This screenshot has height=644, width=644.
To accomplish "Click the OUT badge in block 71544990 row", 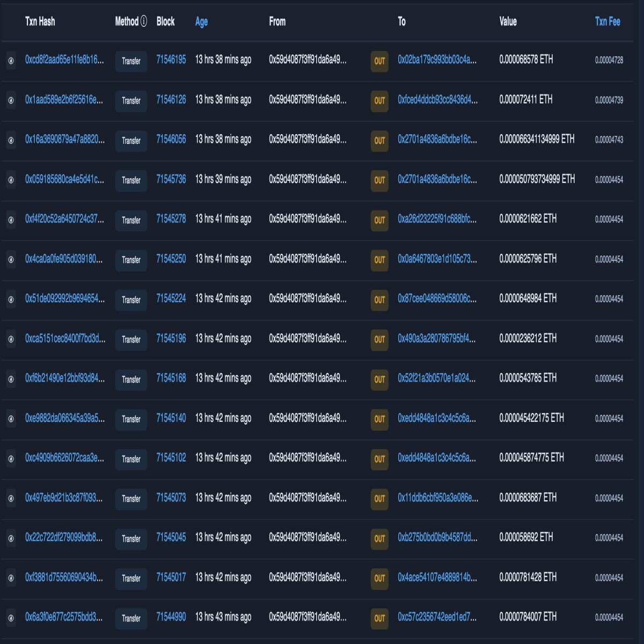I will (379, 618).
